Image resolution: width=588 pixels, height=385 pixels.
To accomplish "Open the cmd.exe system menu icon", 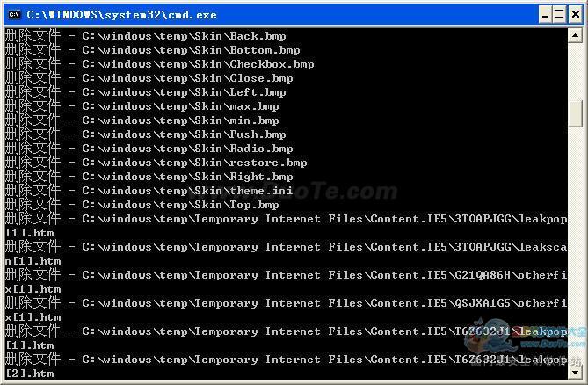I will point(14,15).
